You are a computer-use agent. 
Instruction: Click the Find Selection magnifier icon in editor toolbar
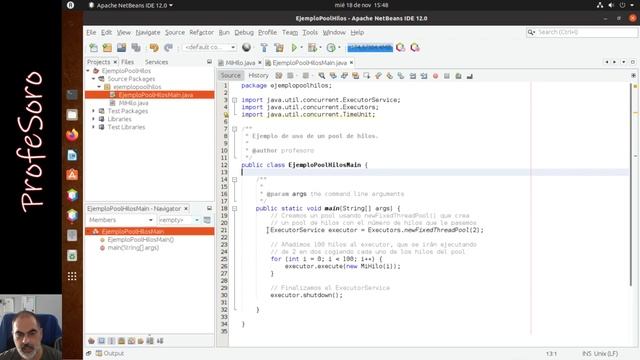(x=322, y=76)
